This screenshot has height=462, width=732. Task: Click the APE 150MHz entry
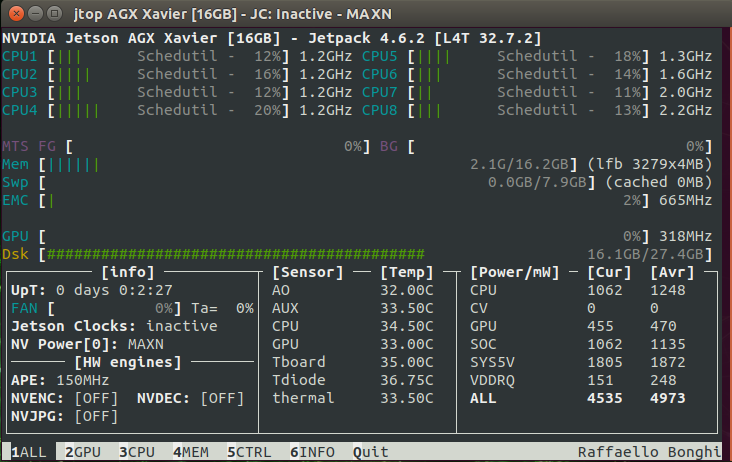(60, 380)
